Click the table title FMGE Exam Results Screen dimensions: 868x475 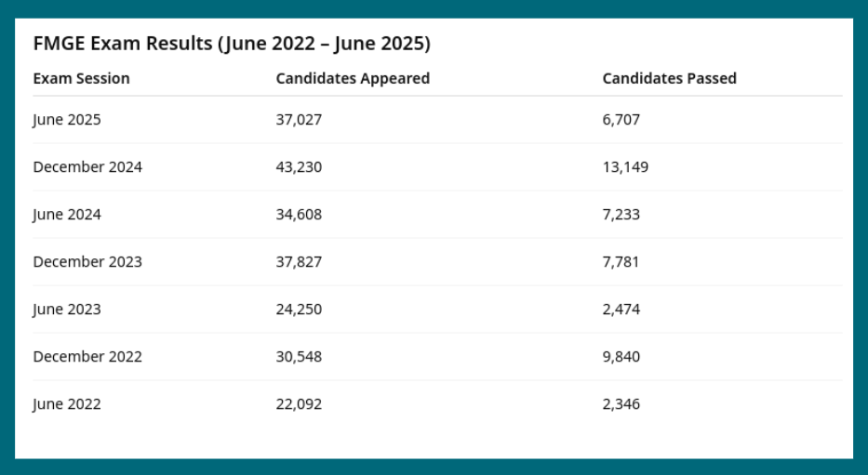coord(232,44)
